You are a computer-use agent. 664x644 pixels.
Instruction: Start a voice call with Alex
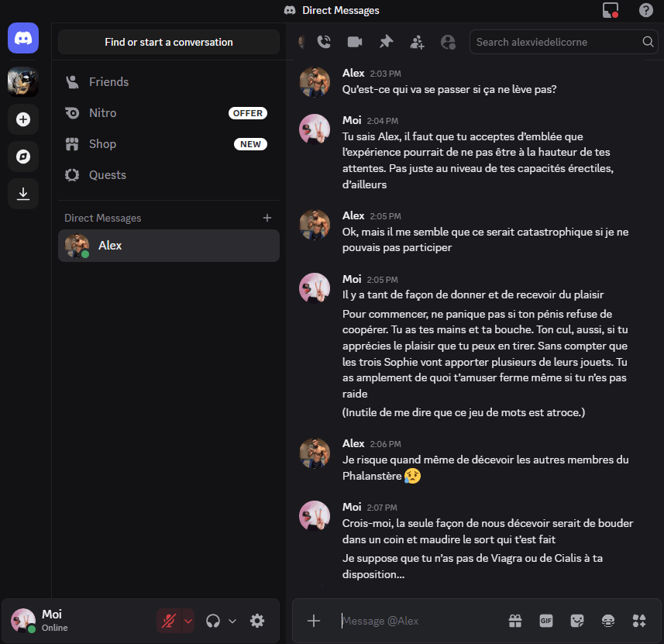click(x=324, y=42)
